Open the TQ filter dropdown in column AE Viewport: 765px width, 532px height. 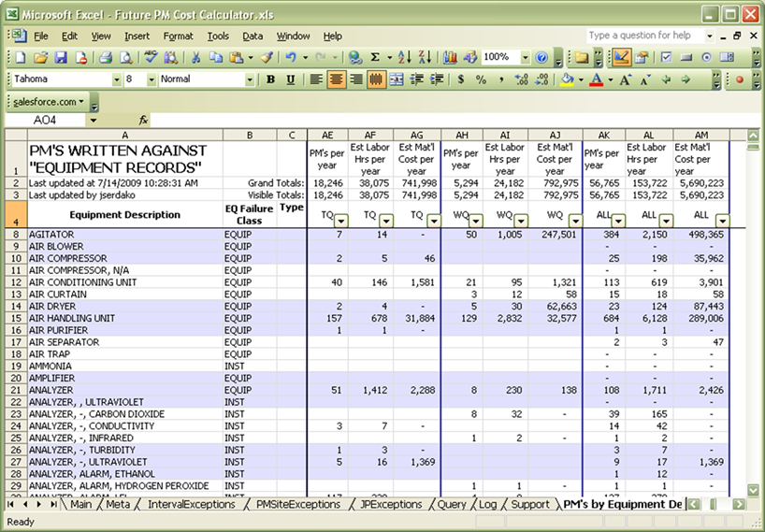click(341, 221)
